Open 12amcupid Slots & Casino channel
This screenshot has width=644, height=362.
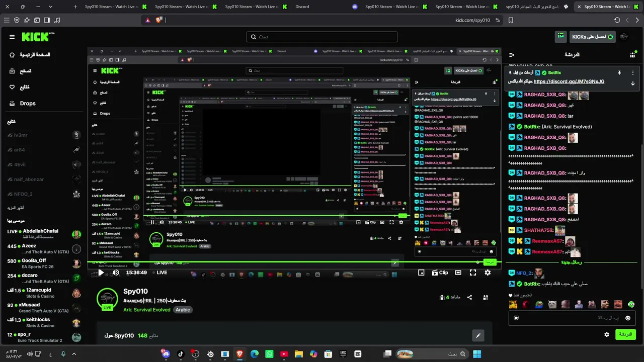(x=44, y=293)
